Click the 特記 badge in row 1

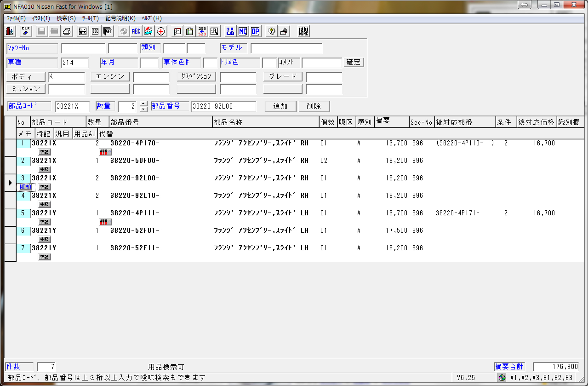44,152
